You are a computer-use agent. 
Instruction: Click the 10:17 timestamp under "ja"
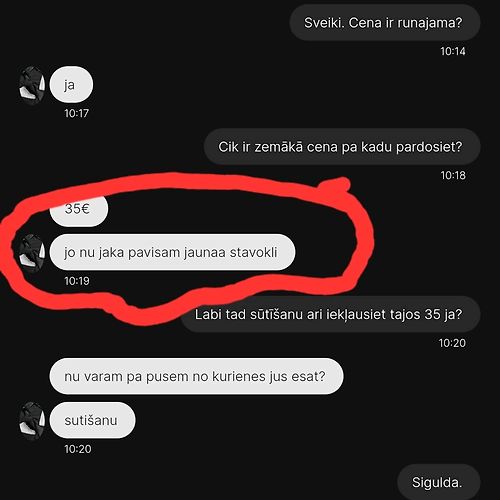[x=77, y=113]
